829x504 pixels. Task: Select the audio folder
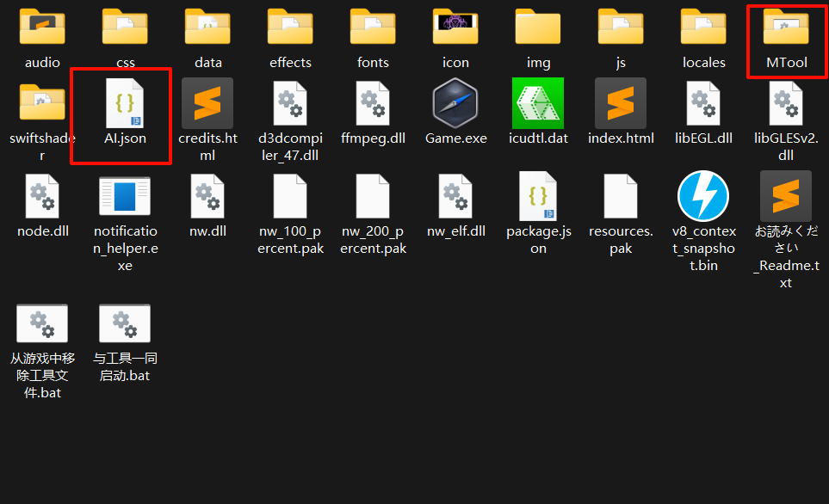click(41, 28)
